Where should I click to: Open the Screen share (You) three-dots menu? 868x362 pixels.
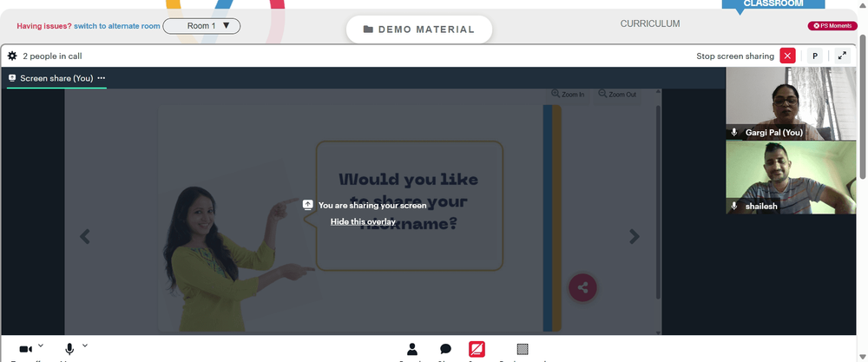click(x=102, y=78)
